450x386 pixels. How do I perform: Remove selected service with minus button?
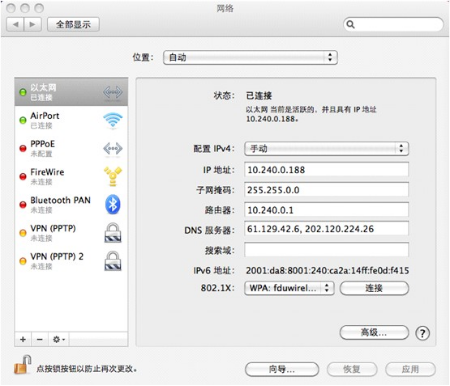40,339
